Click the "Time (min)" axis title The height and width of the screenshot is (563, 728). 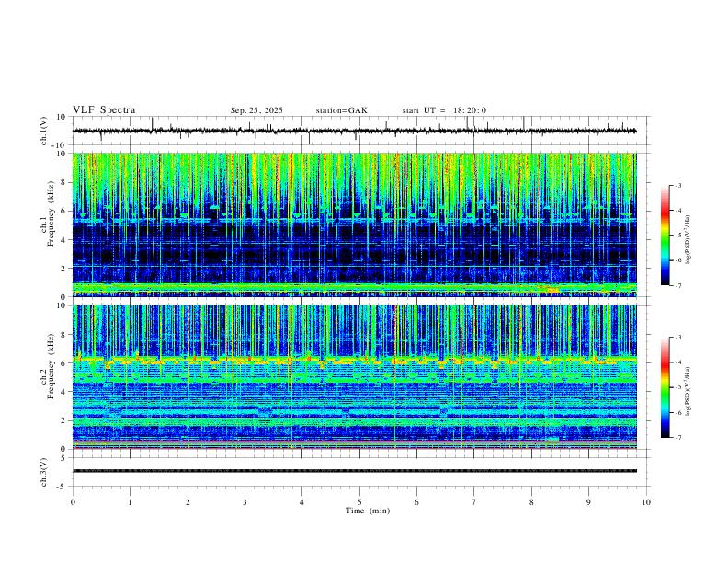[368, 511]
